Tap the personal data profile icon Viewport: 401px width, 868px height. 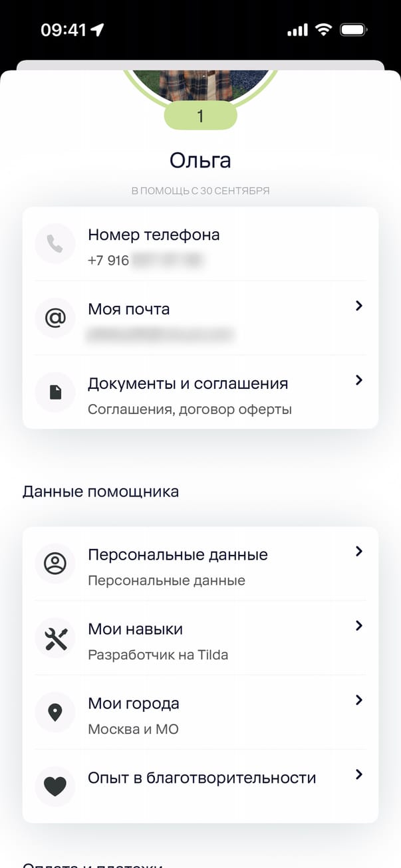(x=55, y=564)
